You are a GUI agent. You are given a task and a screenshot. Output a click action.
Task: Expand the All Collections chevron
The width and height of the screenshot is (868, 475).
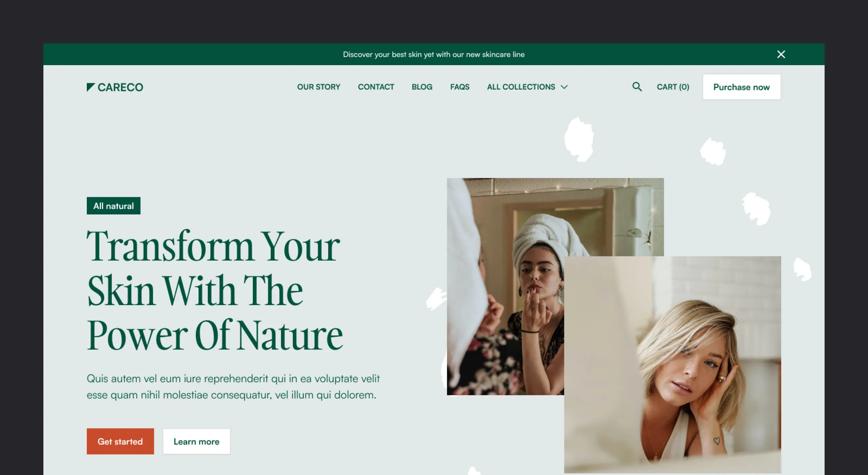pyautogui.click(x=564, y=87)
